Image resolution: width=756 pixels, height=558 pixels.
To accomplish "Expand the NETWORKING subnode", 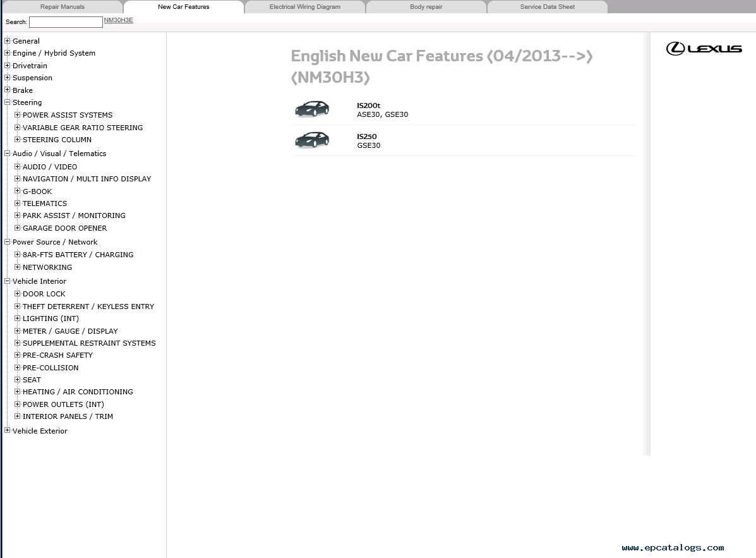I will [17, 267].
